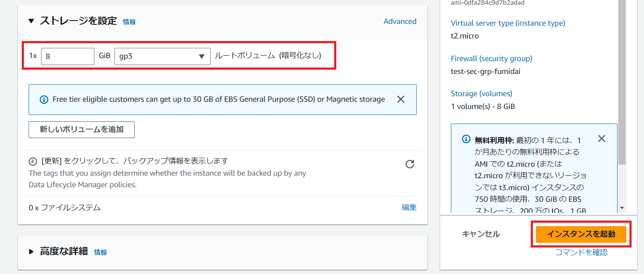Image resolution: width=644 pixels, height=274 pixels.
Task: Open 情報 link beside 高度な詳細
Action: point(100,252)
